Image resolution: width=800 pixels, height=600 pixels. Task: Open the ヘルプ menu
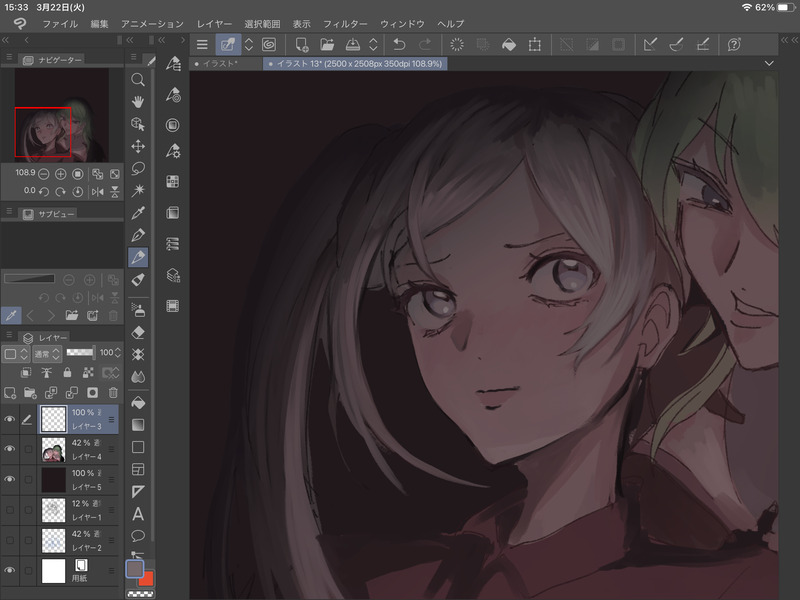[451, 24]
